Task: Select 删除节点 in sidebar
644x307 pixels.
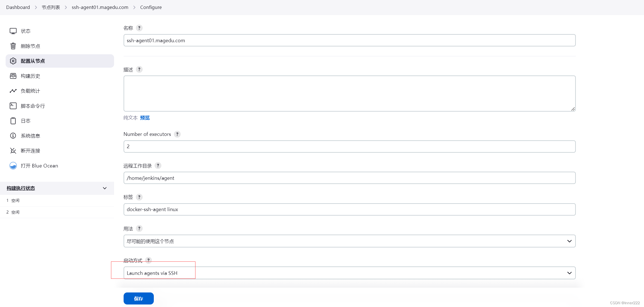Action: 60,46
